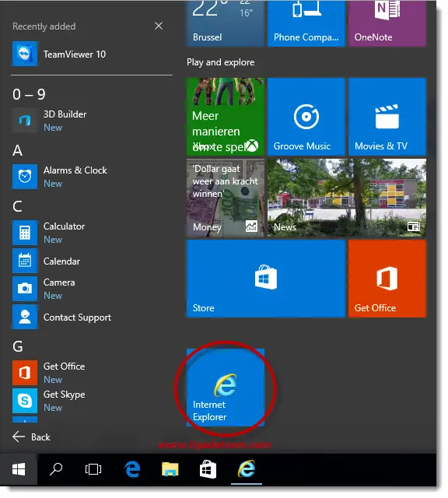This screenshot has width=448, height=498.
Task: Click the TeamViewer 10 icon
Action: tap(25, 54)
